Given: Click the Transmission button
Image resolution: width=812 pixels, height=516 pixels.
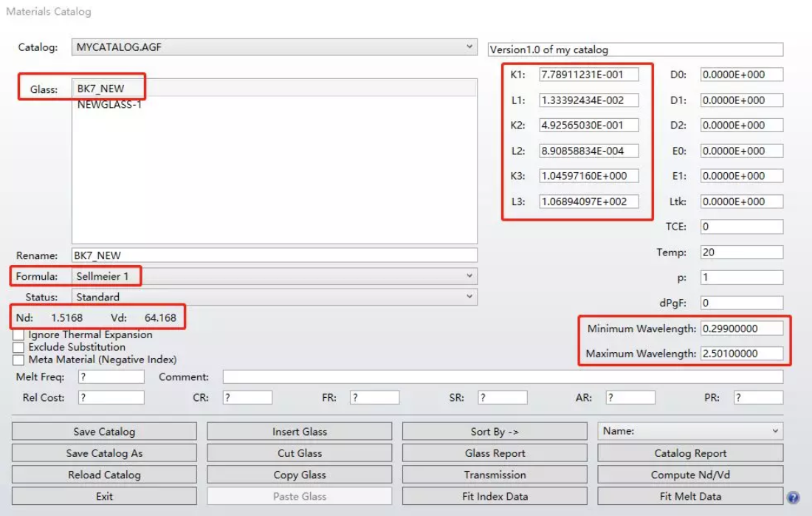Looking at the screenshot, I should tap(495, 475).
